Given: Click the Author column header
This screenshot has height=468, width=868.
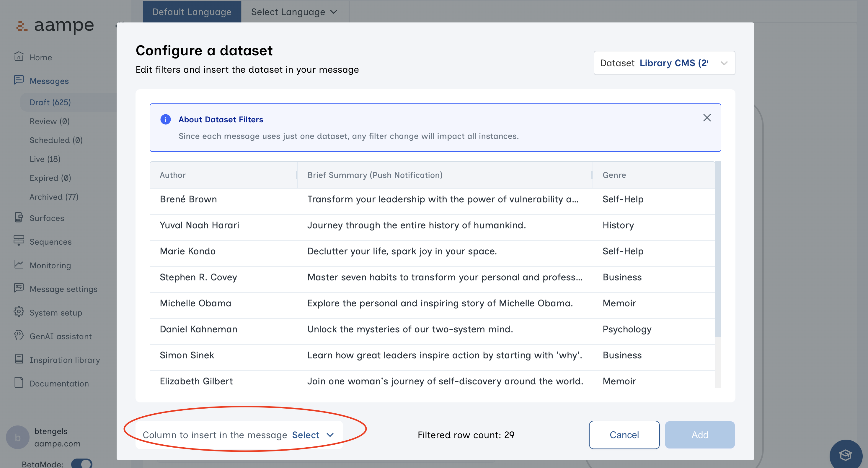Looking at the screenshot, I should [x=224, y=175].
